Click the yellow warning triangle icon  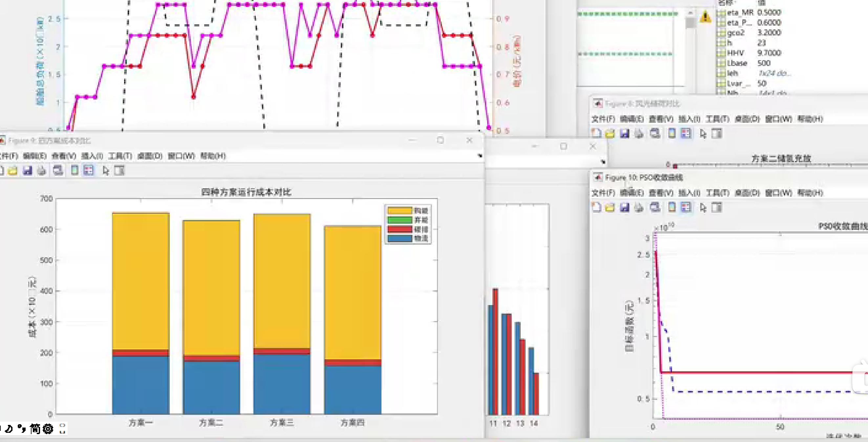(705, 16)
